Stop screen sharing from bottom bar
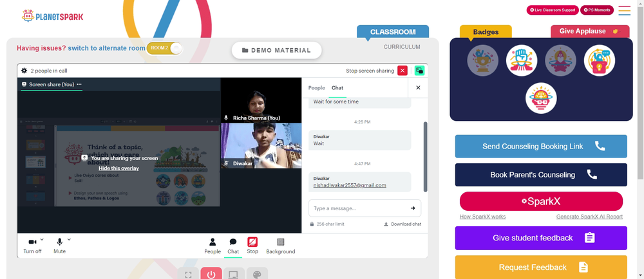Image resolution: width=644 pixels, height=279 pixels. pyautogui.click(x=252, y=246)
